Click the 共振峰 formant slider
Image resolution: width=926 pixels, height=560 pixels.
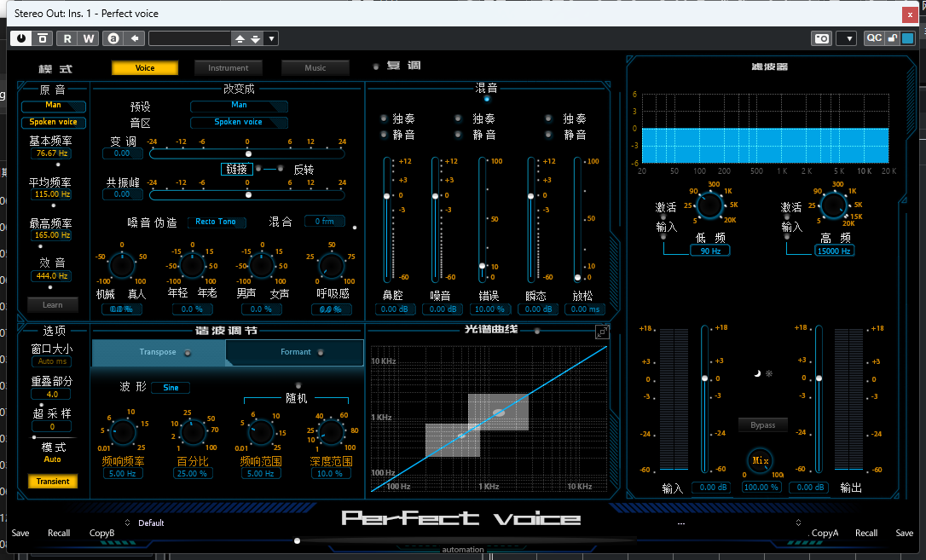tap(247, 194)
